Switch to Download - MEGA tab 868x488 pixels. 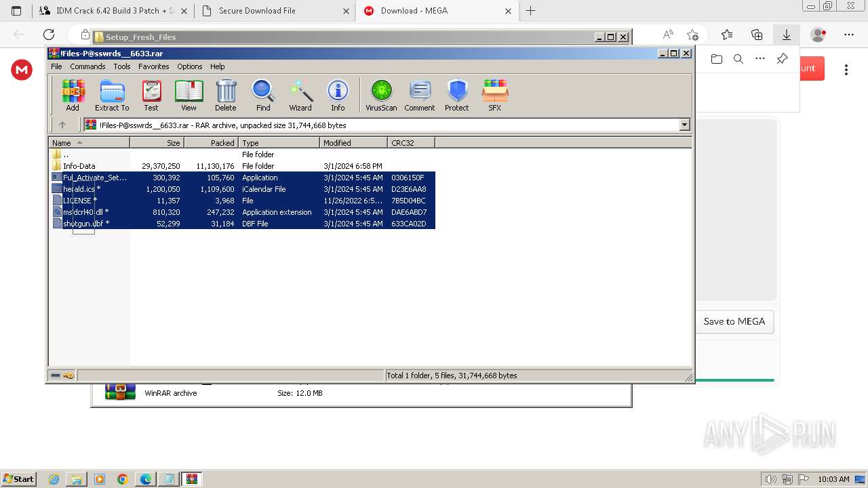click(437, 11)
